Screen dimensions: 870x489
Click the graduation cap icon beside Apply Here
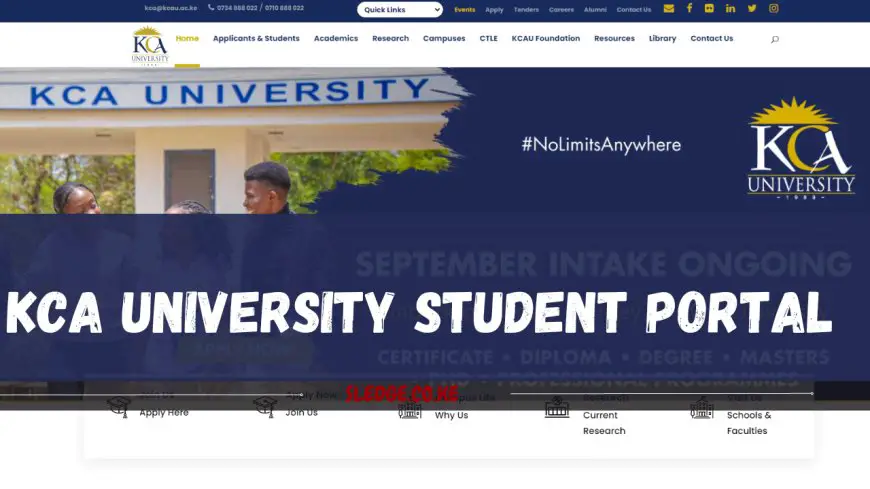(119, 407)
